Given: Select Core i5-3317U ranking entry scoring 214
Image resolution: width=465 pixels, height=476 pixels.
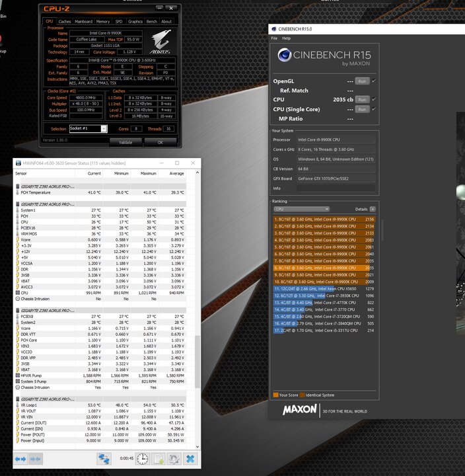Looking at the screenshot, I should click(324, 331).
